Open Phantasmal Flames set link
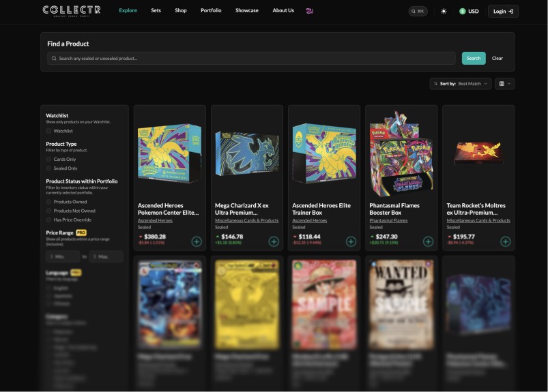The image size is (548, 392). (x=388, y=220)
